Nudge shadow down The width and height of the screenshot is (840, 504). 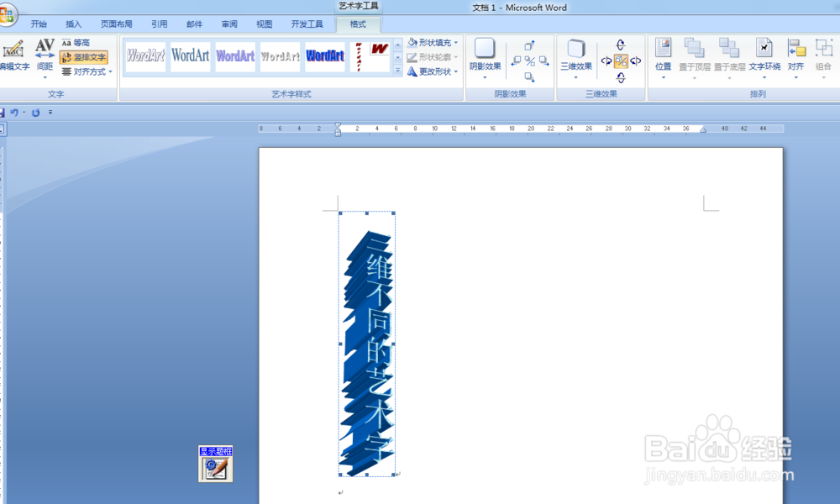pos(530,77)
